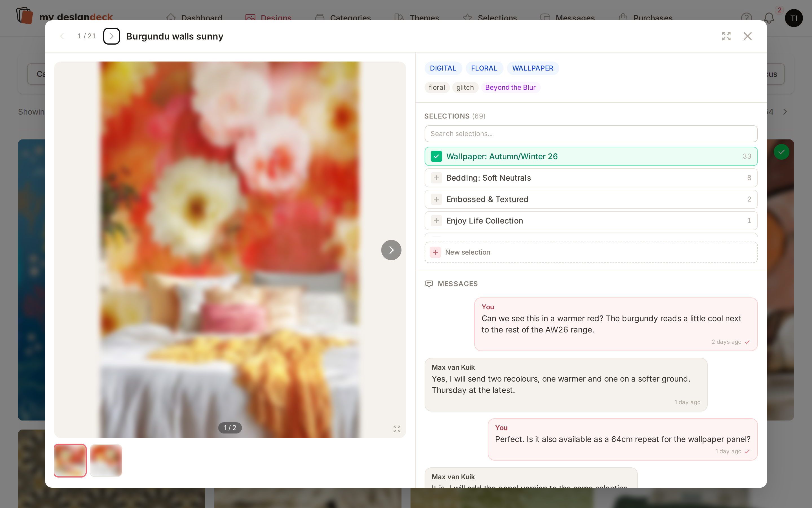Show next image with round arrow button
This screenshot has height=508, width=812.
(391, 250)
